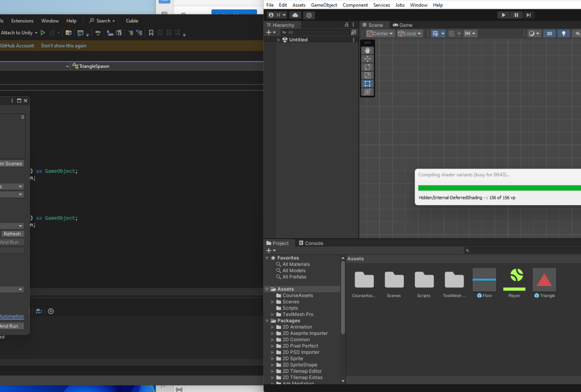Expand the TextMesh Pro folder in tree

point(273,314)
